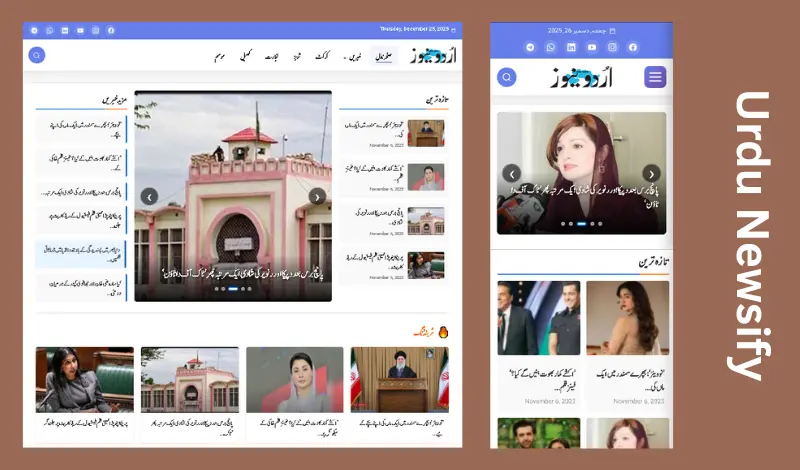Click the Urdu News logo on desktop
The width and height of the screenshot is (800, 470).
[x=433, y=55]
